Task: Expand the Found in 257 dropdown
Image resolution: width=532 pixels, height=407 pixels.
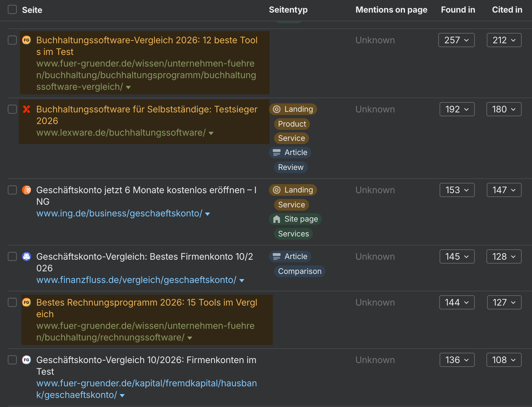Action: 456,40
